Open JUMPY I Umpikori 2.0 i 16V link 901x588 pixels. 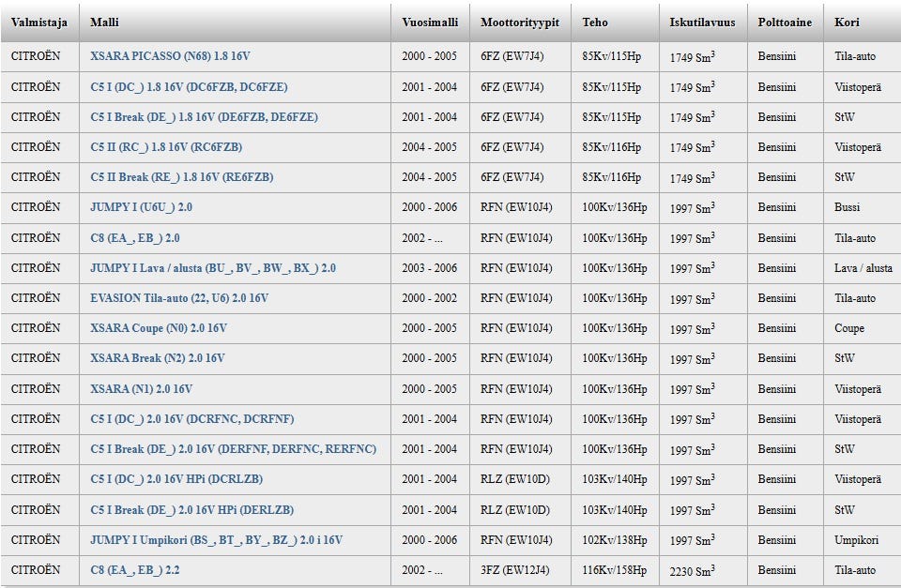point(217,540)
